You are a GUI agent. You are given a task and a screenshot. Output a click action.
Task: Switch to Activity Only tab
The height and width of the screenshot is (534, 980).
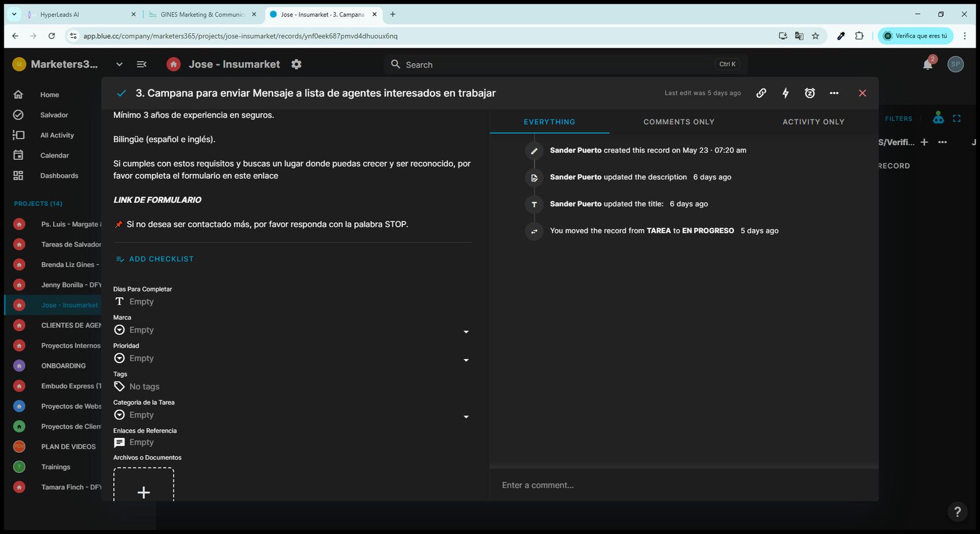point(813,122)
